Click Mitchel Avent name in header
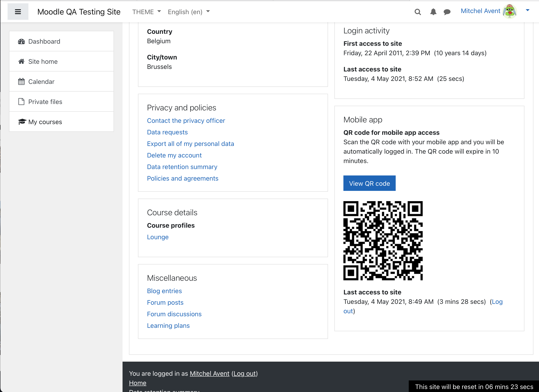 pyautogui.click(x=480, y=11)
